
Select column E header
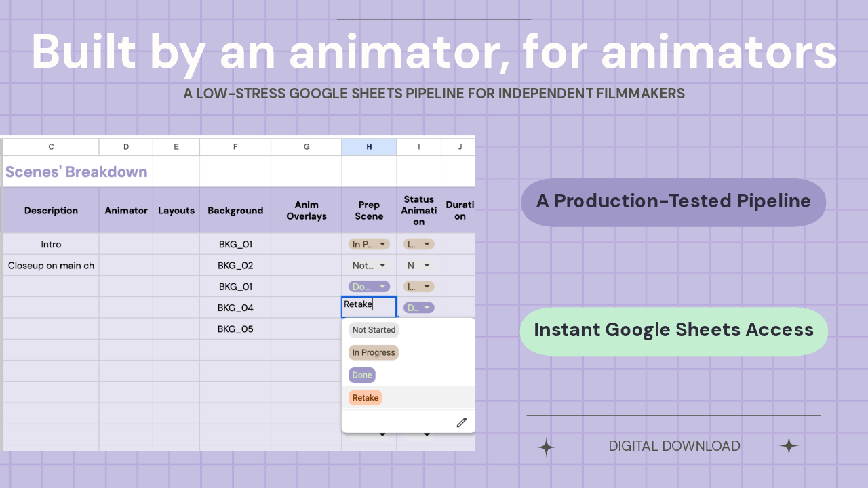[176, 147]
